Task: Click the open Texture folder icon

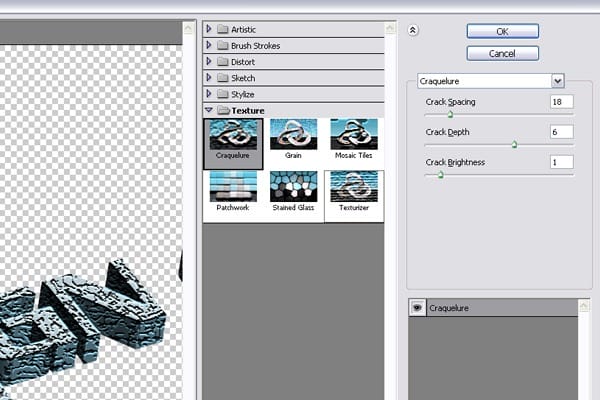Action: (x=223, y=110)
